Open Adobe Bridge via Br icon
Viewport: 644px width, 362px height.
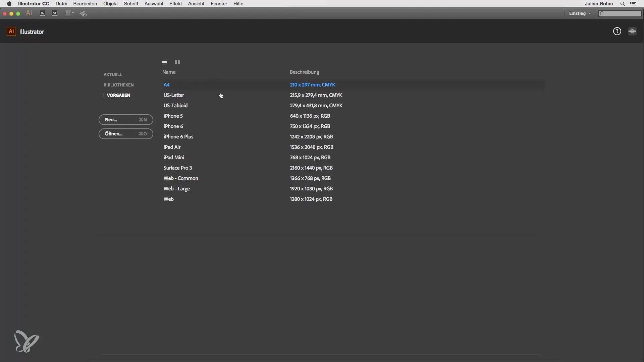43,13
